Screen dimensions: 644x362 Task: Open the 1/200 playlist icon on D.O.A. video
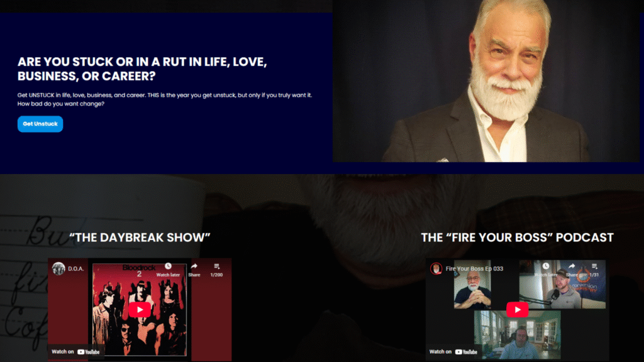point(216,270)
